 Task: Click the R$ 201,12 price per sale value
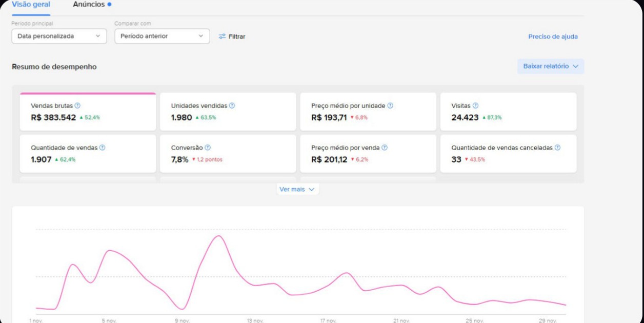click(329, 159)
